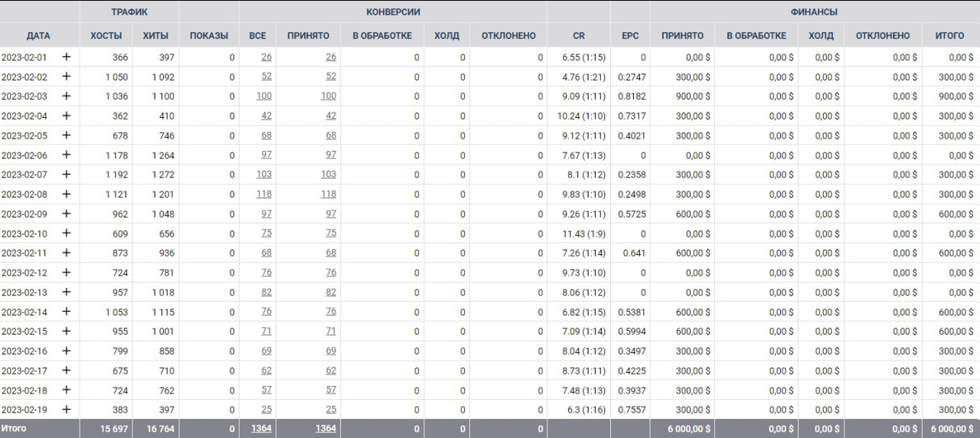Click plus icon next to 2023-02-19
The width and height of the screenshot is (980, 438).
67,410
